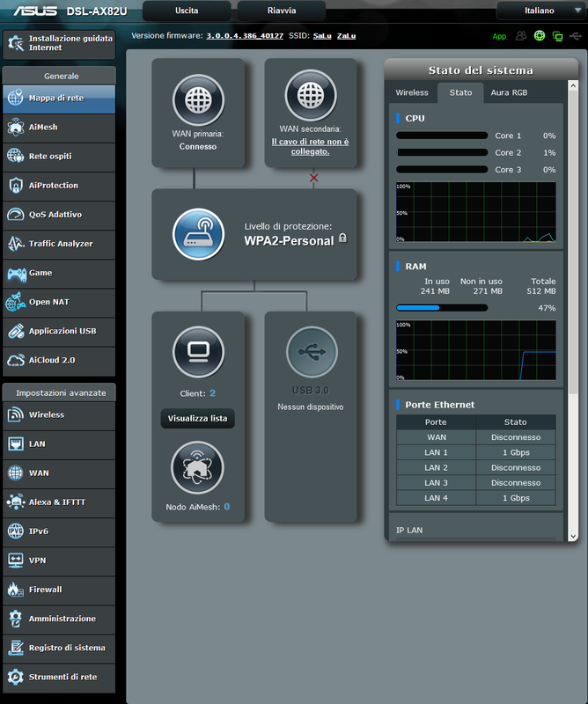Open the Open NAT icon
This screenshot has width=588, height=704.
pos(15,302)
